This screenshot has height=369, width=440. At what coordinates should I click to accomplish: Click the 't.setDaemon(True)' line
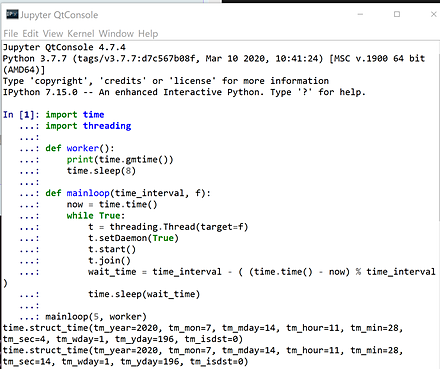coord(133,238)
